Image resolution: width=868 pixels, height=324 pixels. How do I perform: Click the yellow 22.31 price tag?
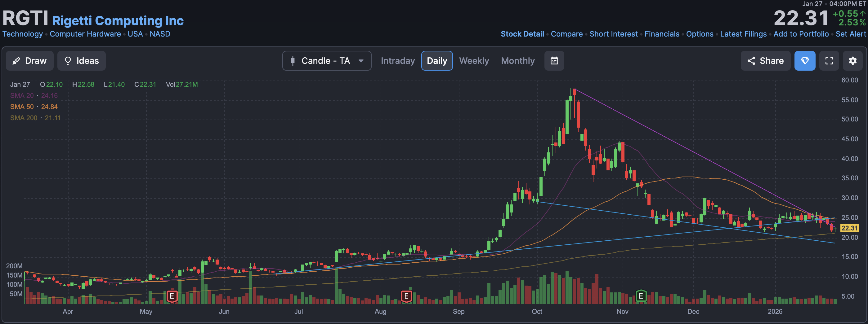point(849,228)
